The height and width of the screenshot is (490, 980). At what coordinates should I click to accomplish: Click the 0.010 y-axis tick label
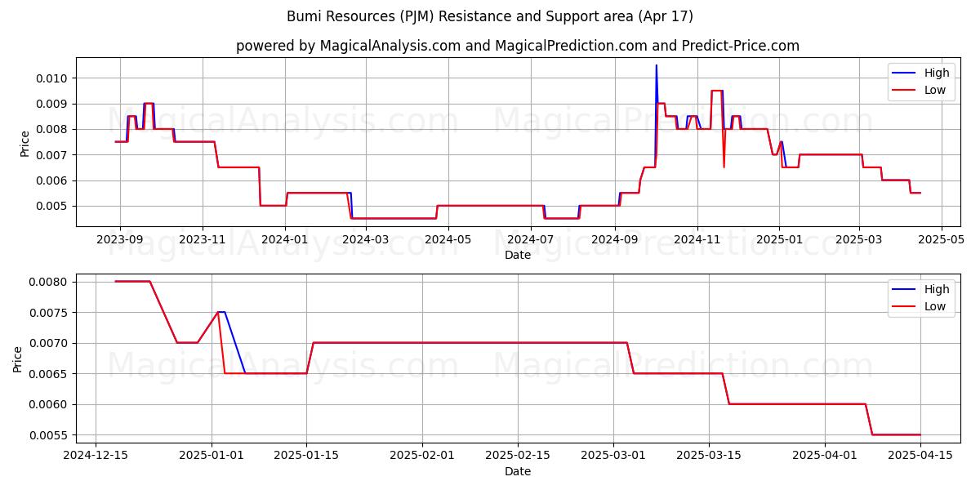[x=53, y=78]
